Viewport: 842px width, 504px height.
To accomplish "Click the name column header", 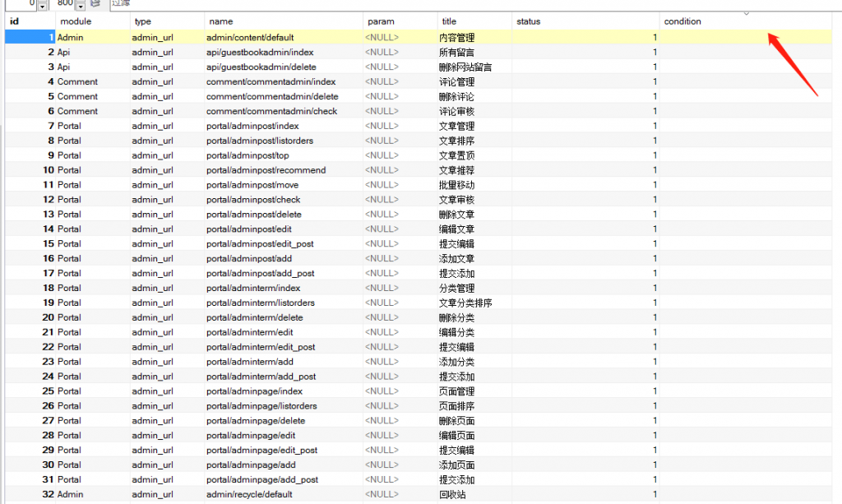I will click(282, 21).
